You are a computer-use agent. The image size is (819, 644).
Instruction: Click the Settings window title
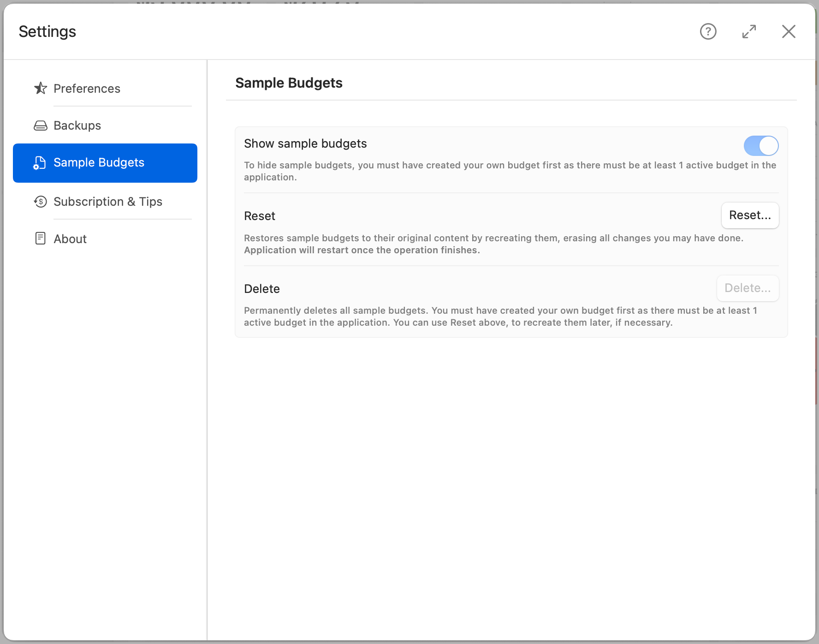tap(47, 31)
